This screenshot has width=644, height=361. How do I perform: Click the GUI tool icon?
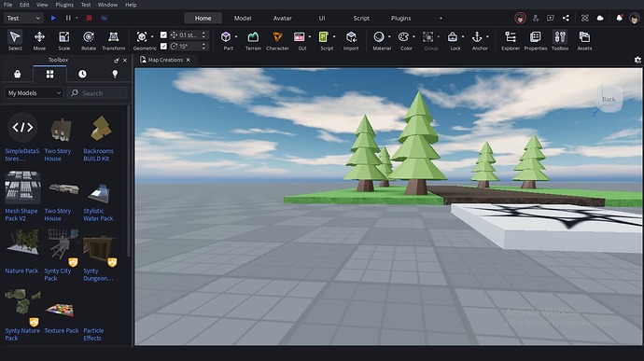tap(299, 37)
